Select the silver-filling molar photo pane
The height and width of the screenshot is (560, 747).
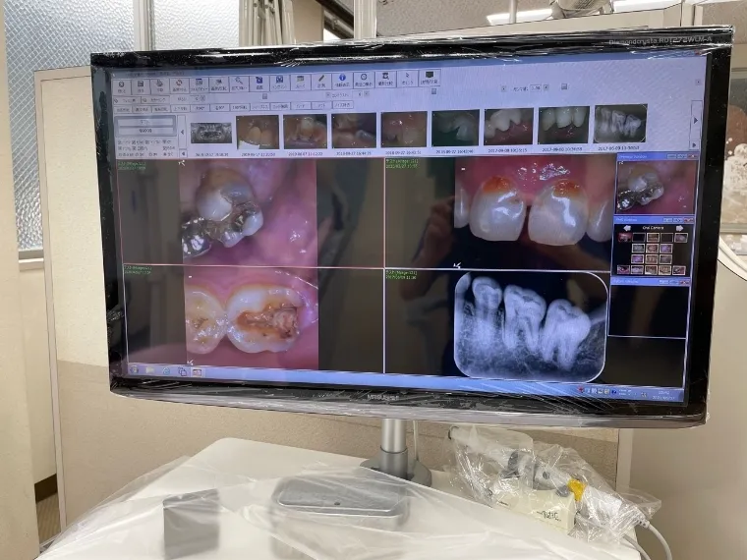point(249,209)
